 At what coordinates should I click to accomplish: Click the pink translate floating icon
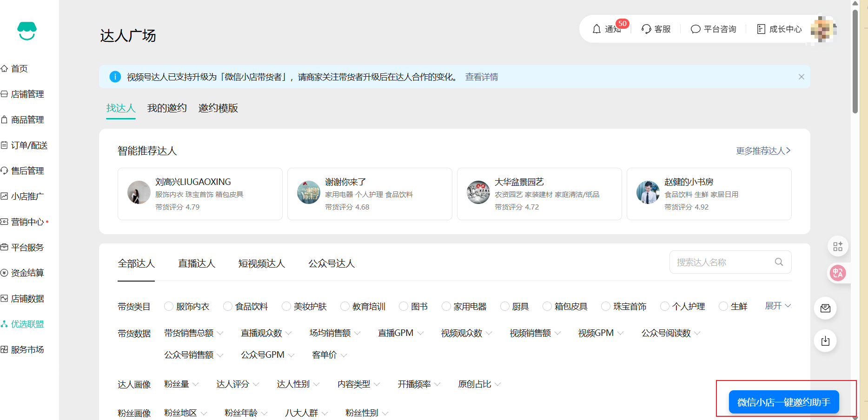coord(838,273)
